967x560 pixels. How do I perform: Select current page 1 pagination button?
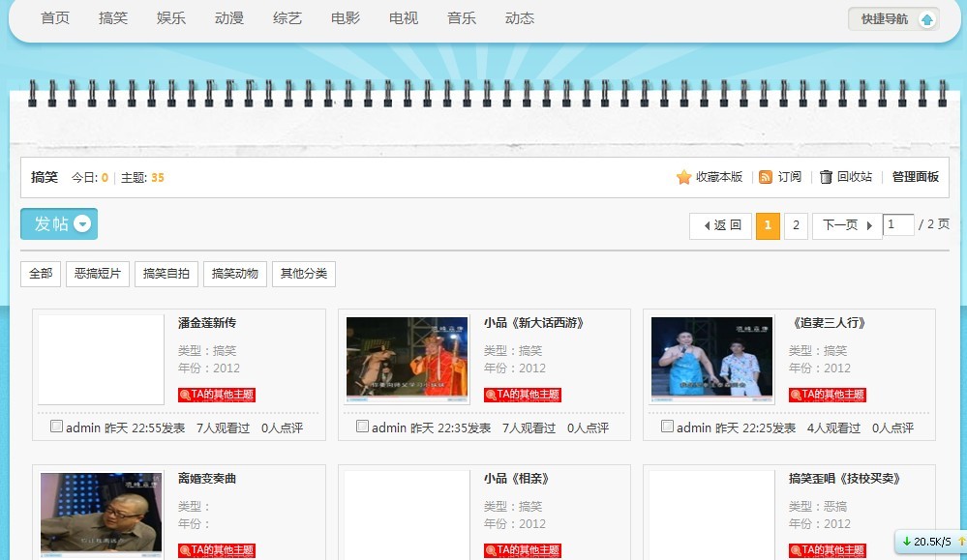tap(768, 225)
